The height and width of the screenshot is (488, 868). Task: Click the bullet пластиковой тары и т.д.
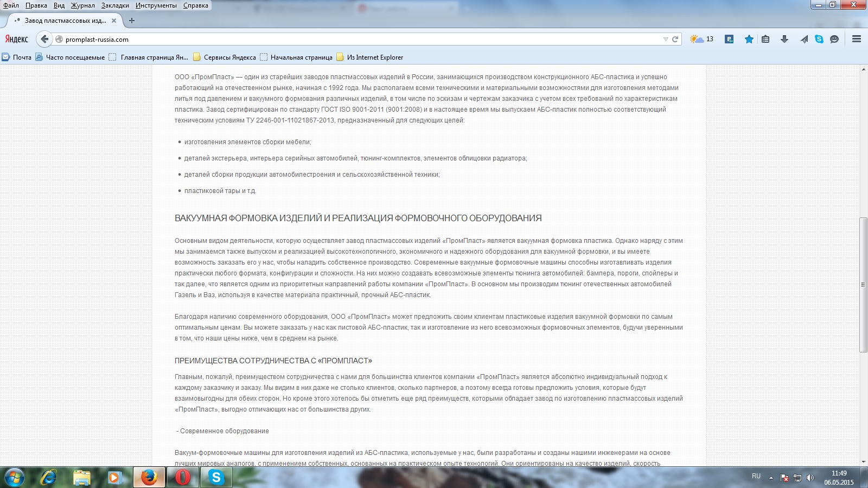click(220, 191)
